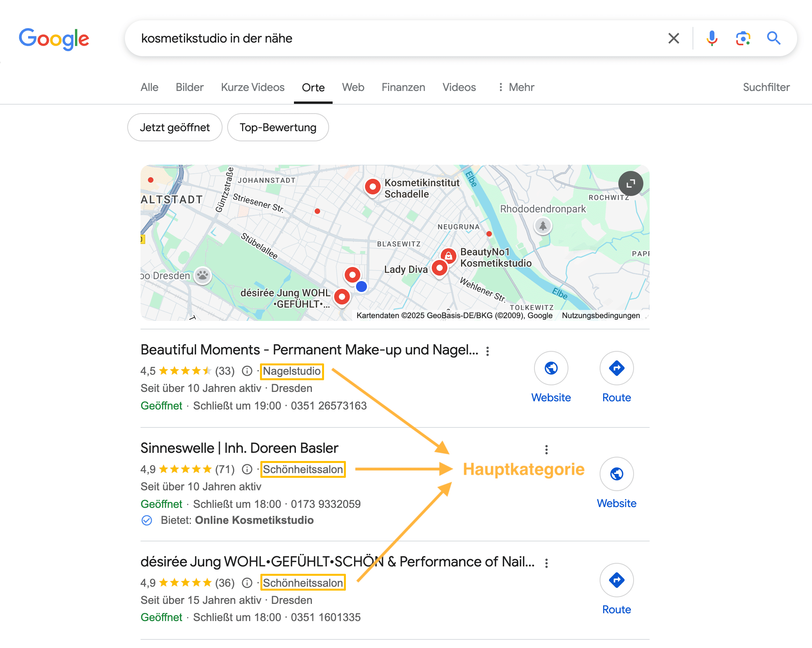812x648 pixels.
Task: Click Schönheitssalon label under Sinneswelle
Action: point(303,469)
